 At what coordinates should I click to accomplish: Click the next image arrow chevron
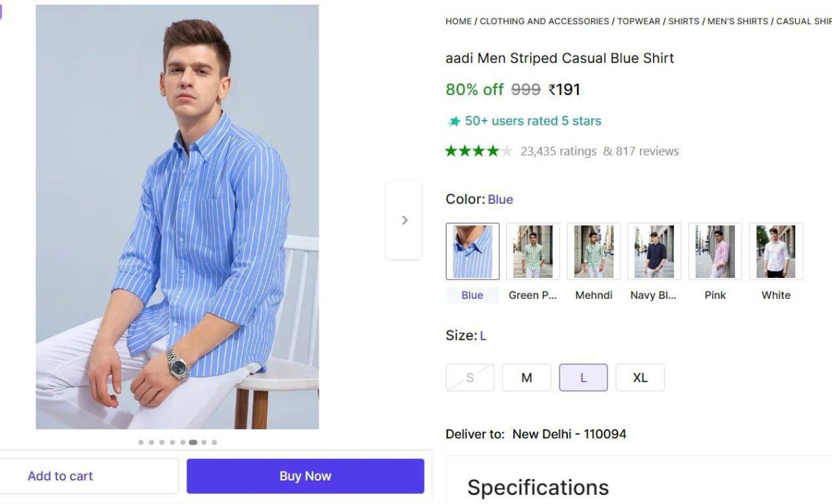click(x=404, y=220)
